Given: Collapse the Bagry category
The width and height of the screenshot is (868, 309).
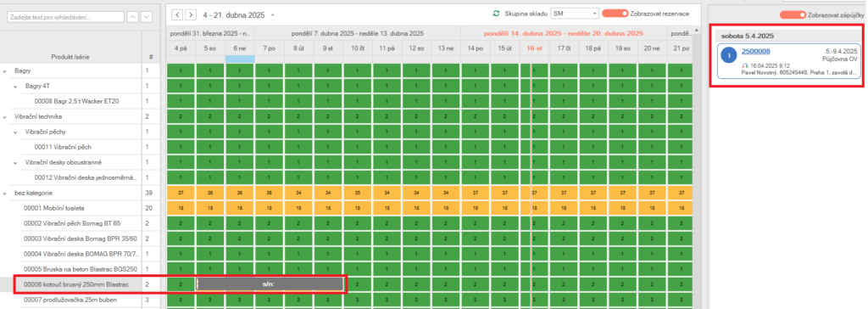Looking at the screenshot, I should (5, 71).
